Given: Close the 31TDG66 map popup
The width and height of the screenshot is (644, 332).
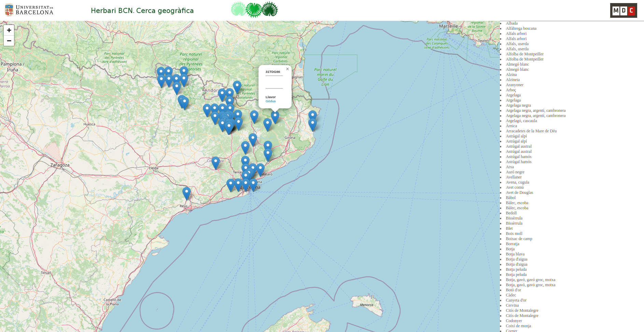Looking at the screenshot, I should coord(288,69).
